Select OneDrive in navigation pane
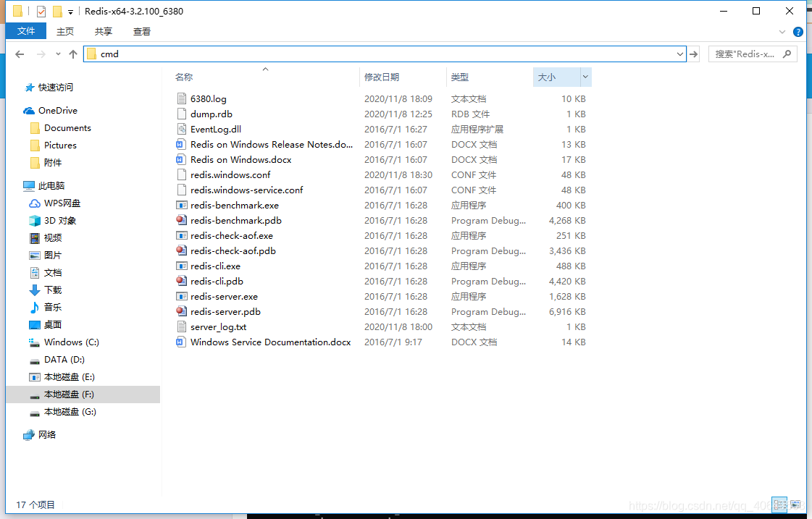The image size is (812, 519). [57, 111]
